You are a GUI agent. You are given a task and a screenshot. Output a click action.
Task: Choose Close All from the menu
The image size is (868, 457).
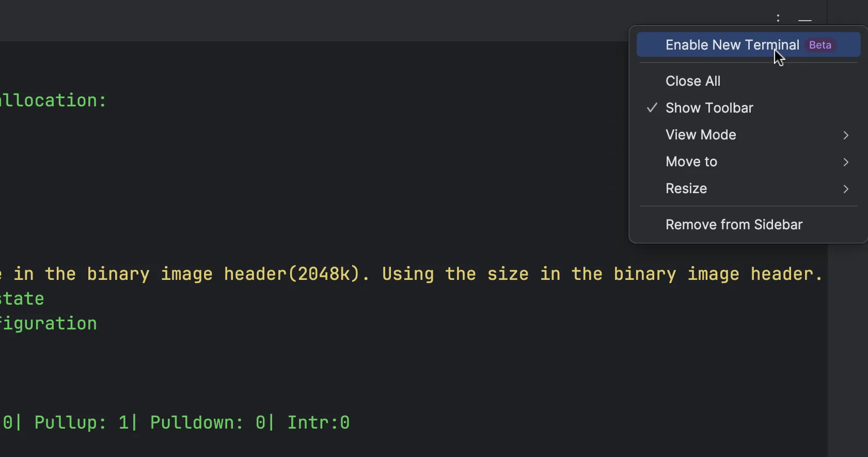693,81
